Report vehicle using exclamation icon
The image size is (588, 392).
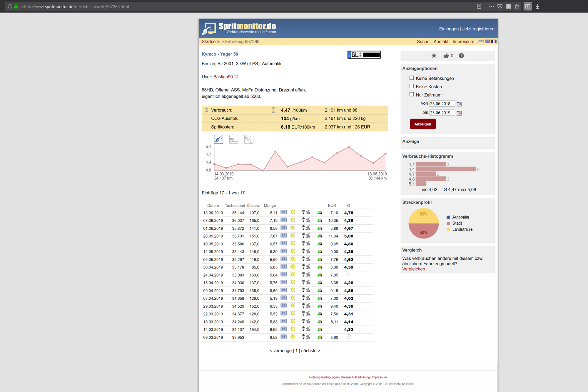(x=461, y=56)
